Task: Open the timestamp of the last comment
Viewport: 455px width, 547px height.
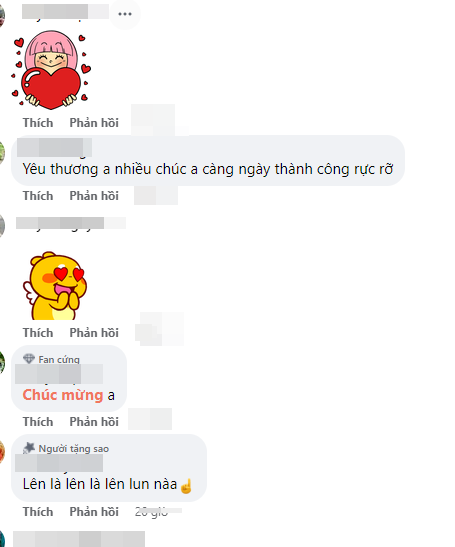Action: click(151, 512)
